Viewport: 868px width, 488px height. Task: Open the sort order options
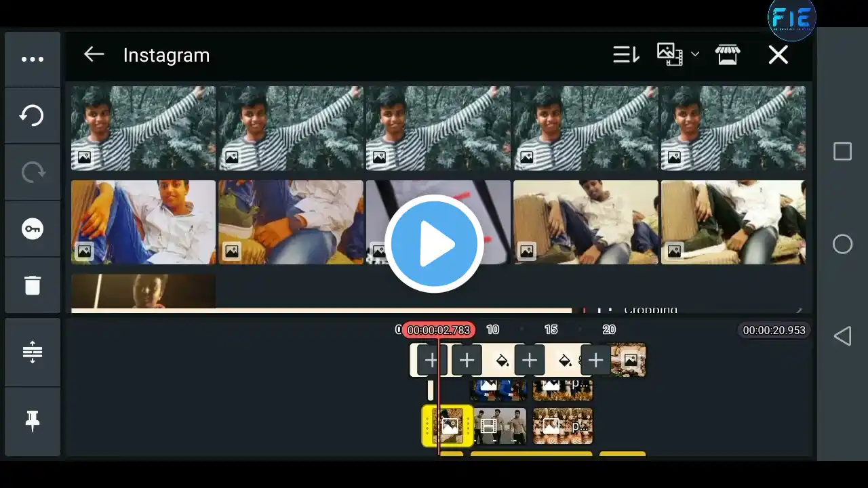626,55
